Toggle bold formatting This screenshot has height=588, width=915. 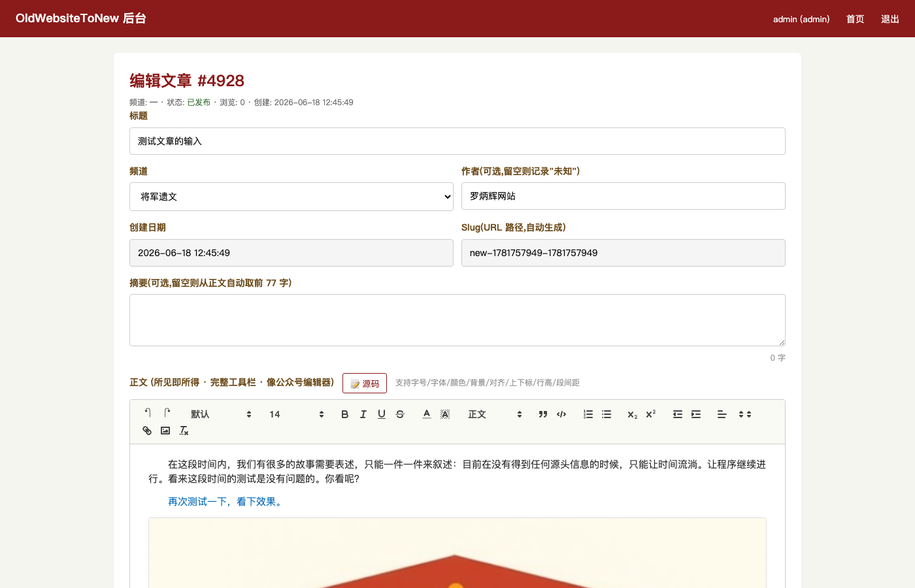(345, 414)
